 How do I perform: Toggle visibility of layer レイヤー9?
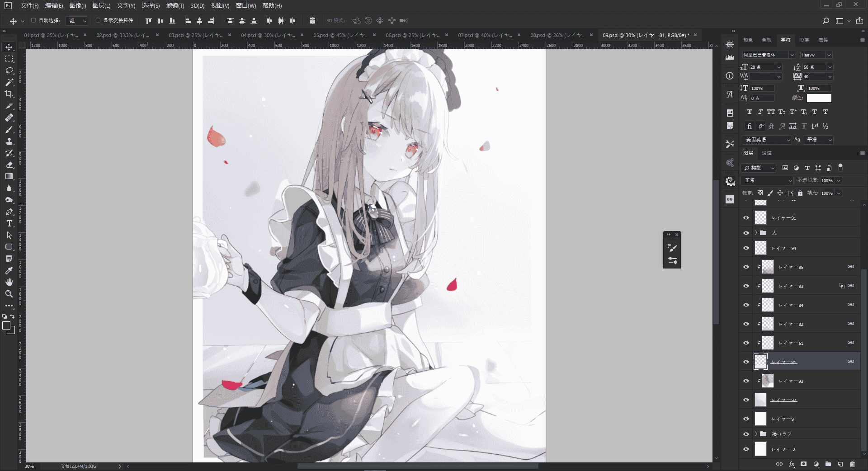(x=746, y=419)
